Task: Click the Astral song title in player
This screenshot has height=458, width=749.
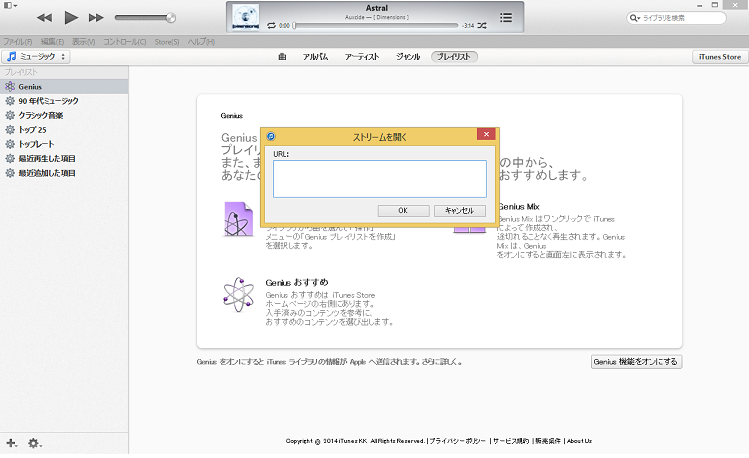Action: 377,8
